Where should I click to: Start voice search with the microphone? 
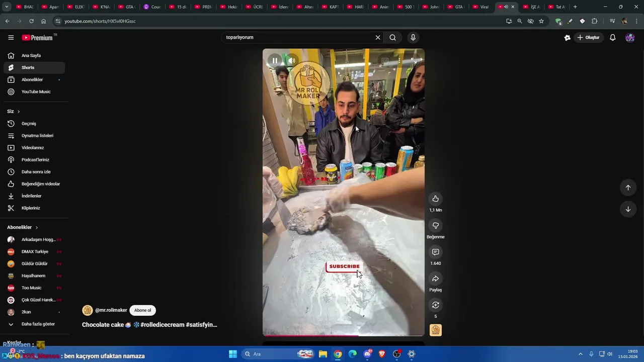(x=413, y=37)
